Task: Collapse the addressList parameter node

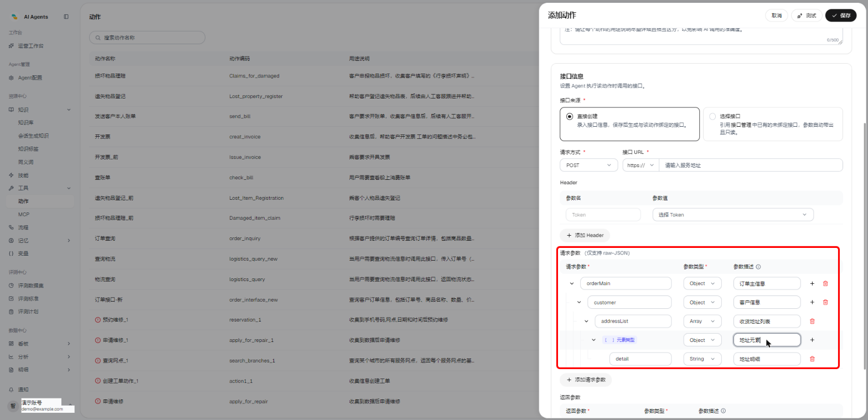Action: [x=586, y=321]
